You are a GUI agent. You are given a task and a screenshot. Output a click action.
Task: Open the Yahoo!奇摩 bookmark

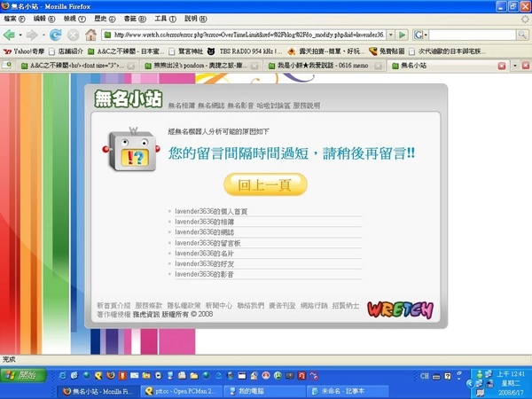point(24,51)
